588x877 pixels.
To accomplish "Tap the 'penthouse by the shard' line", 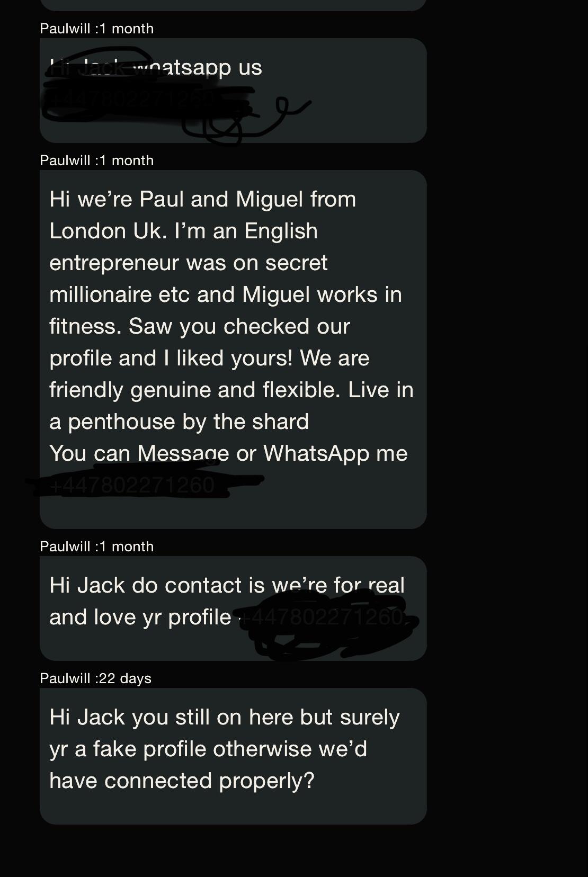I will click(x=179, y=422).
